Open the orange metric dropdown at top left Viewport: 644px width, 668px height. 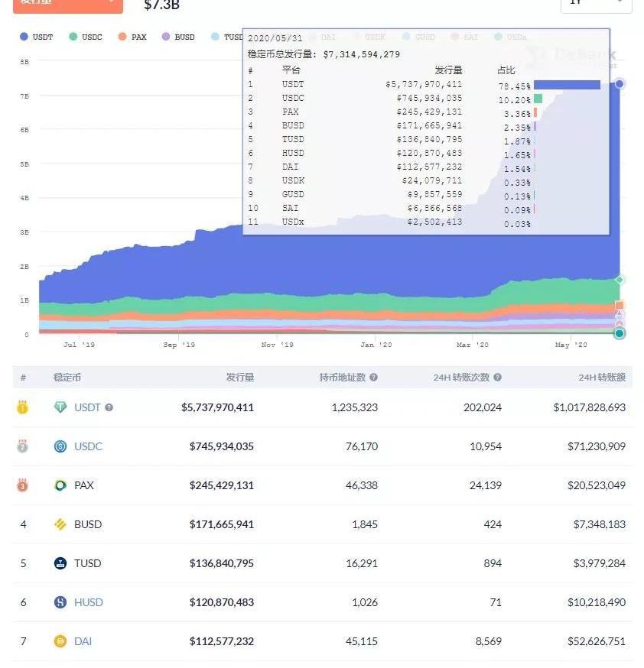[x=67, y=4]
